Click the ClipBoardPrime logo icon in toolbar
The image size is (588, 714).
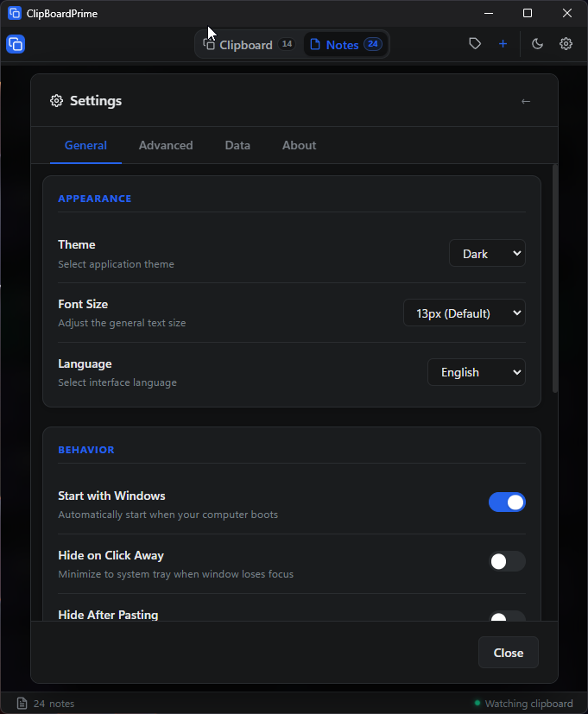[16, 44]
